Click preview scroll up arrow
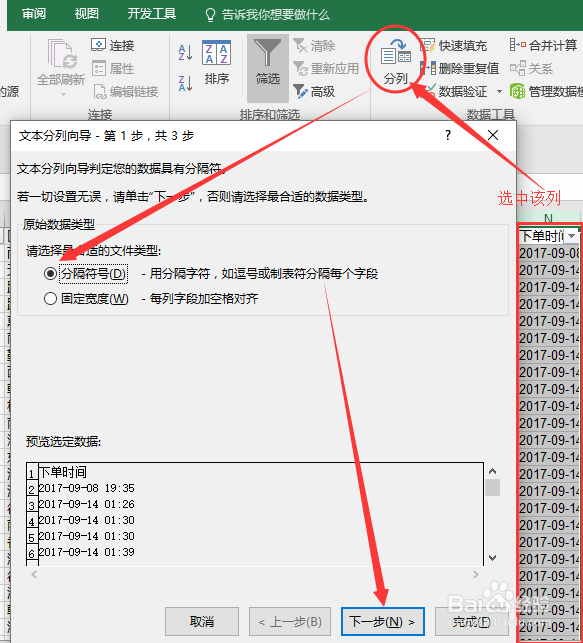The image size is (583, 643). (x=492, y=471)
